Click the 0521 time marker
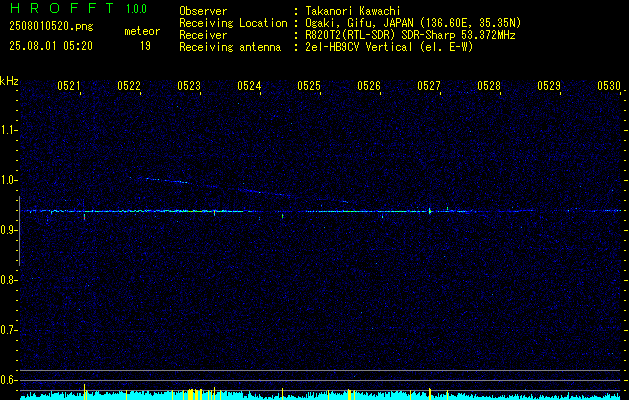Viewport: 629px width, 400px height. 69,86
